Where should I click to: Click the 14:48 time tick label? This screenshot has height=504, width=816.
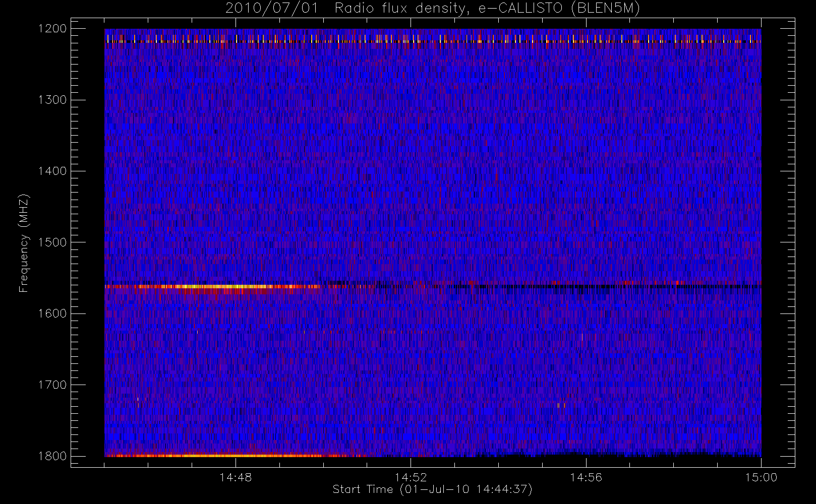pyautogui.click(x=236, y=477)
